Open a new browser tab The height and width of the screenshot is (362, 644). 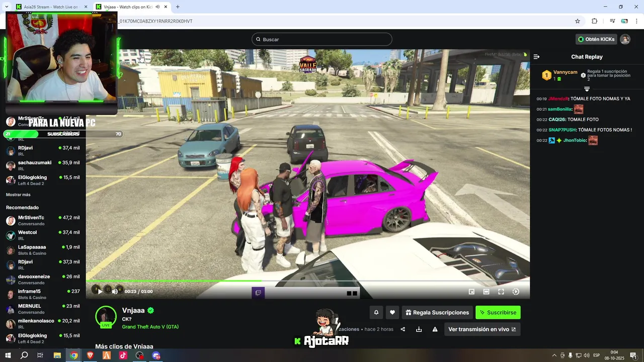click(178, 7)
